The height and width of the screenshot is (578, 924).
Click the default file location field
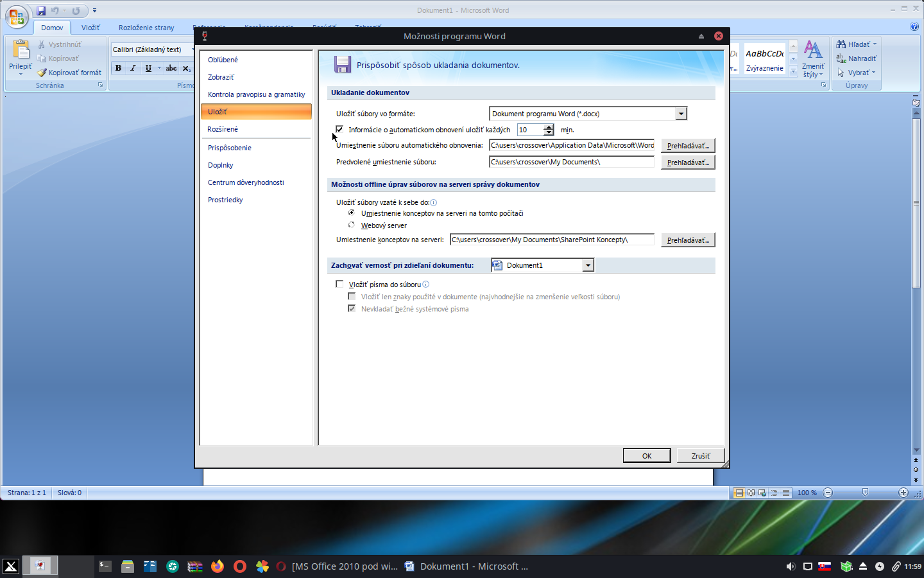click(572, 162)
